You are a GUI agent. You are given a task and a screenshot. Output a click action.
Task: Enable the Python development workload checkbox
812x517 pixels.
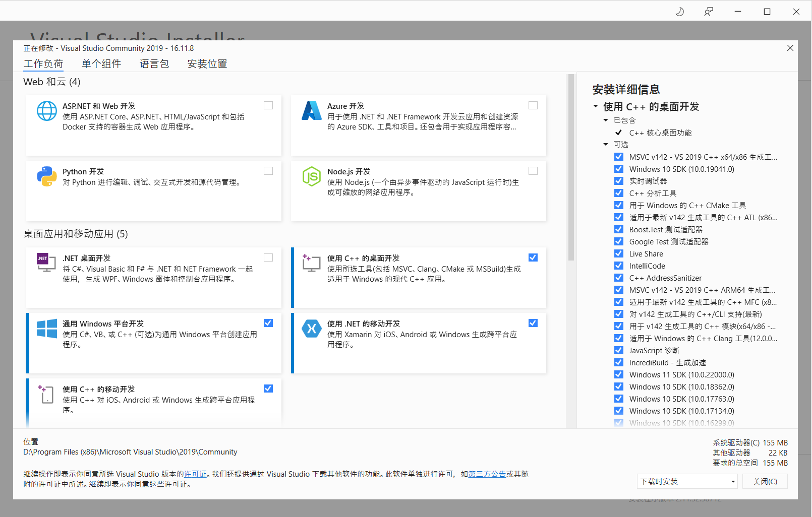tap(268, 171)
